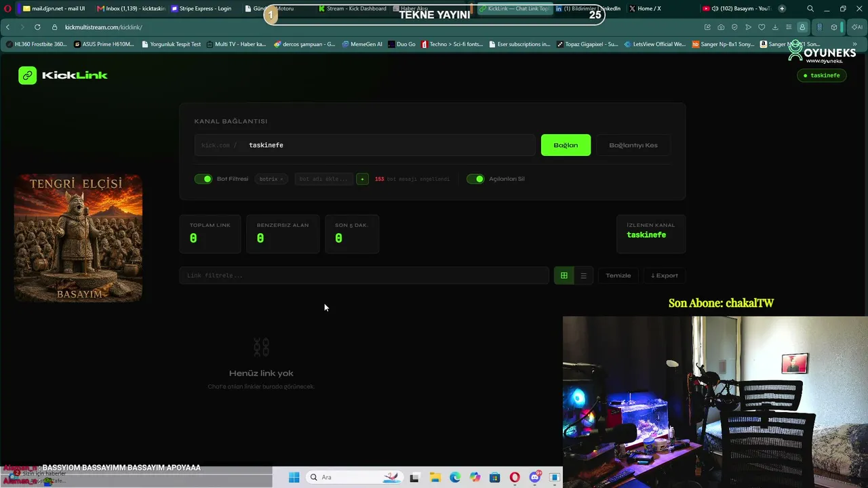Viewport: 868px width, 488px height.
Task: Open Techno Sci-fi fonts bookmark
Action: 452,44
